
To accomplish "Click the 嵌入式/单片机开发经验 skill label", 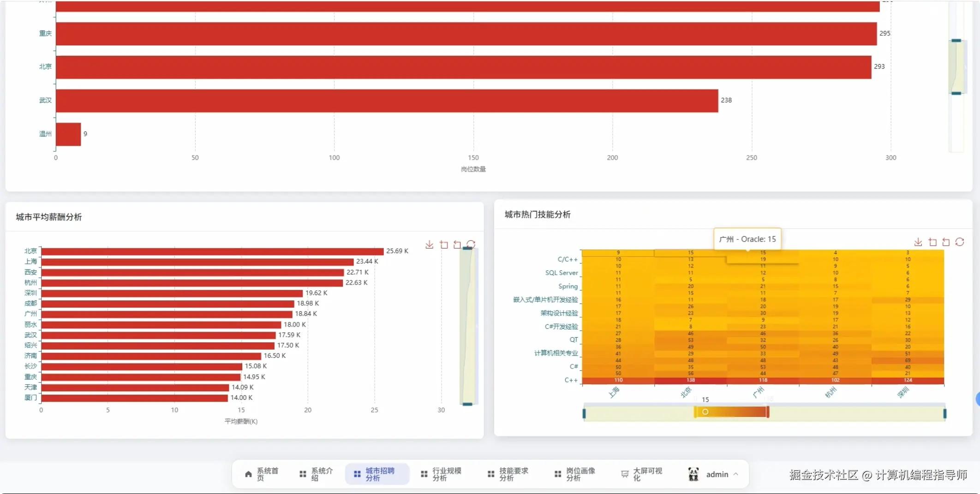I will point(545,300).
